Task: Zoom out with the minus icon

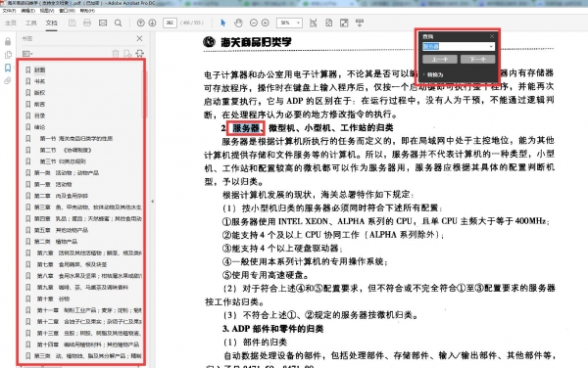Action: click(254, 23)
